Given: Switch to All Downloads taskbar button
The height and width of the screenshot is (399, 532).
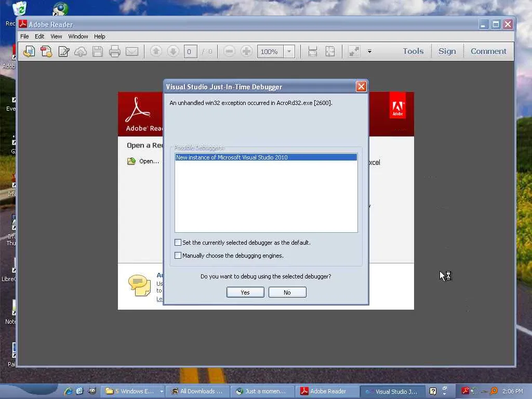Looking at the screenshot, I should (197, 391).
